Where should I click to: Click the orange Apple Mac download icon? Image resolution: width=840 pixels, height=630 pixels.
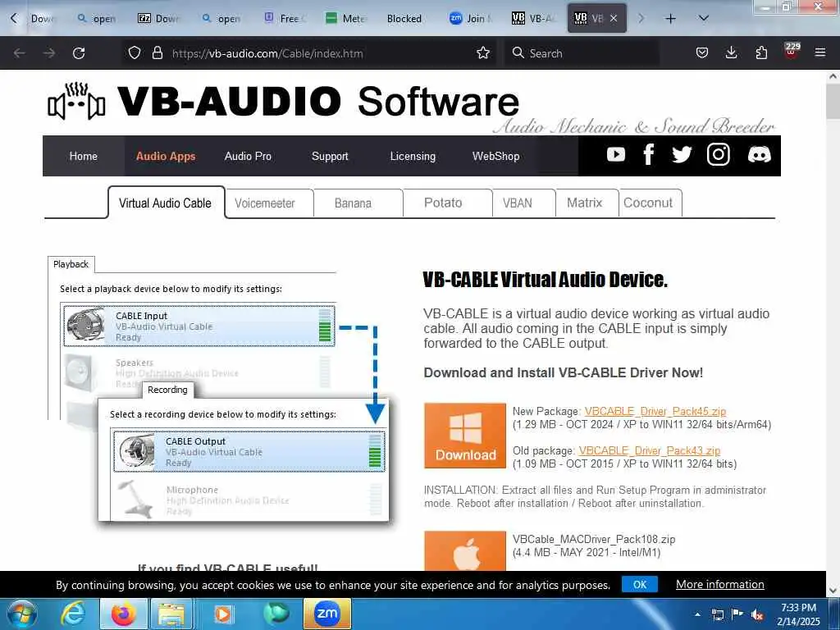point(465,550)
